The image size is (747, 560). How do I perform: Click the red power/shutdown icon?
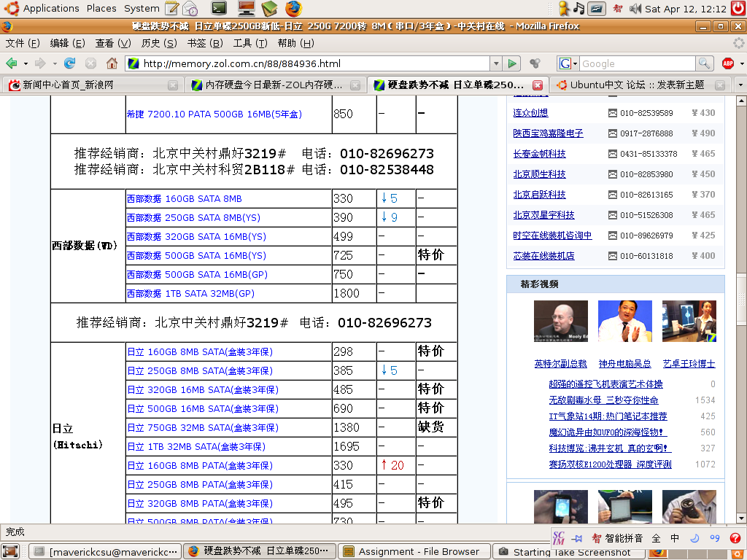[x=738, y=8]
